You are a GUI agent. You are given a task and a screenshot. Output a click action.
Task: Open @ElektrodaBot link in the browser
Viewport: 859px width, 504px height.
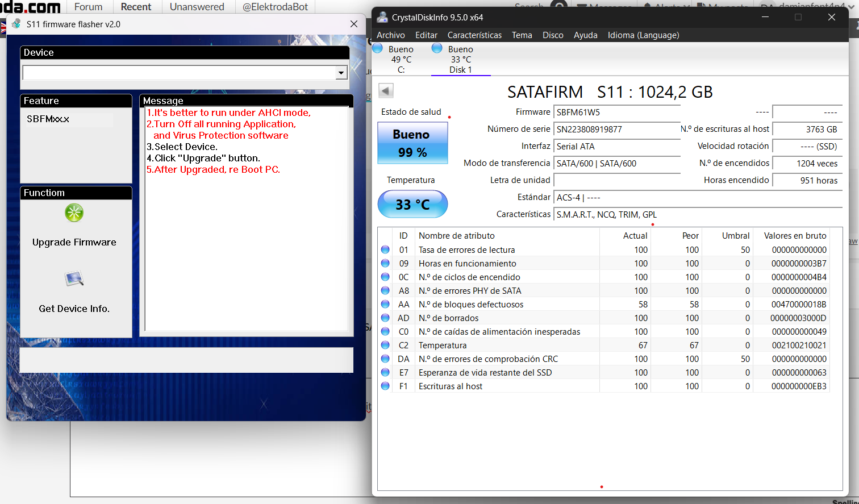(275, 7)
